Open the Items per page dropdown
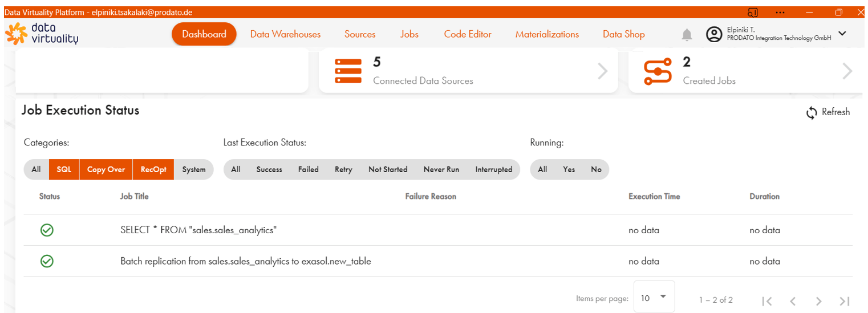Viewport: 868px width, 313px height. [654, 297]
